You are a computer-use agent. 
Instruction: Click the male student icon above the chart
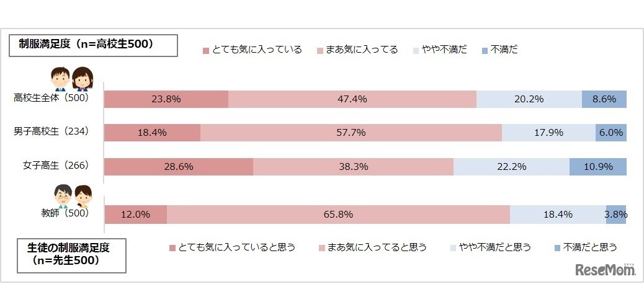click(60, 78)
